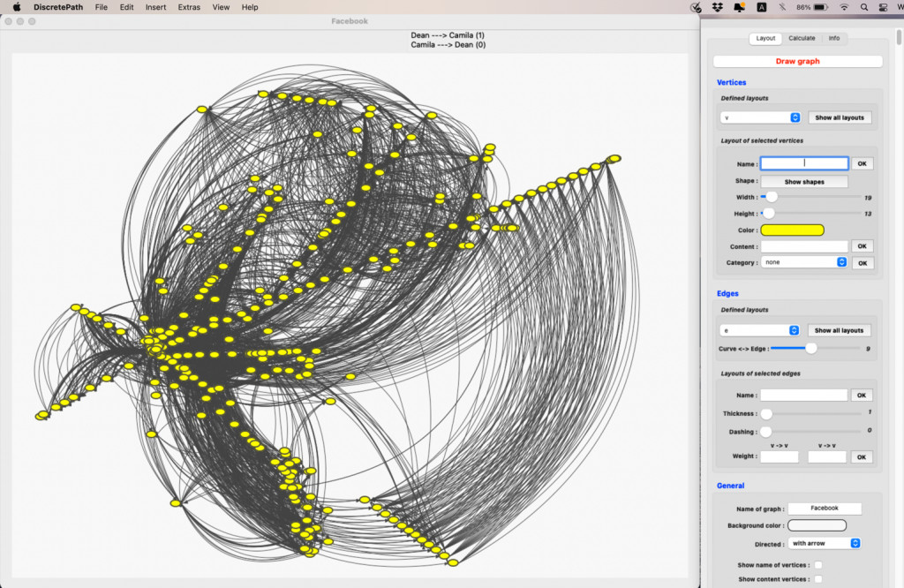The image size is (904, 588).
Task: Focus the vertex Content input field
Action: 804,246
